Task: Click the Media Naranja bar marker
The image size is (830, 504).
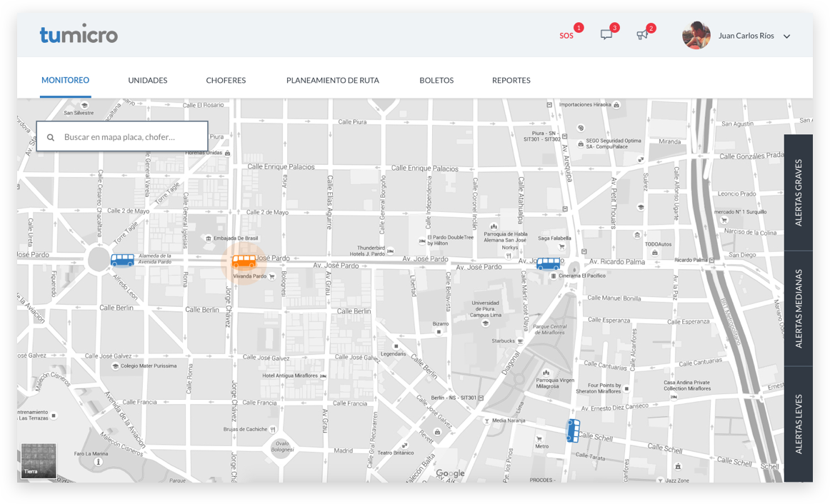Action: coord(487,421)
